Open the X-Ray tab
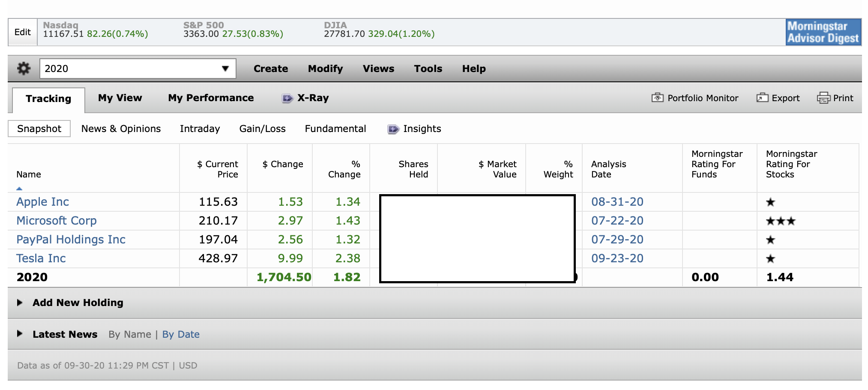 (313, 98)
